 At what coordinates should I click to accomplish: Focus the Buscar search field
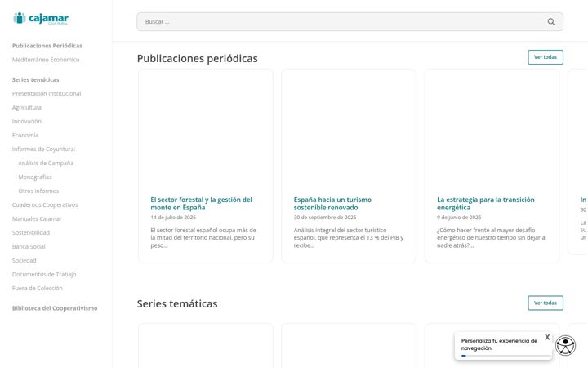350,22
